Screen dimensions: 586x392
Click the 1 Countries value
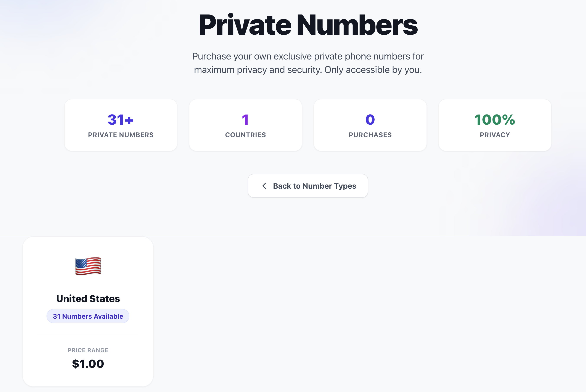pos(245,120)
